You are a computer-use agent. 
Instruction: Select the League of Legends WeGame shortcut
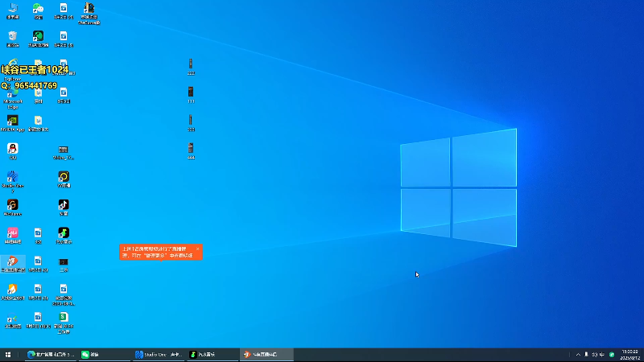pos(89,14)
